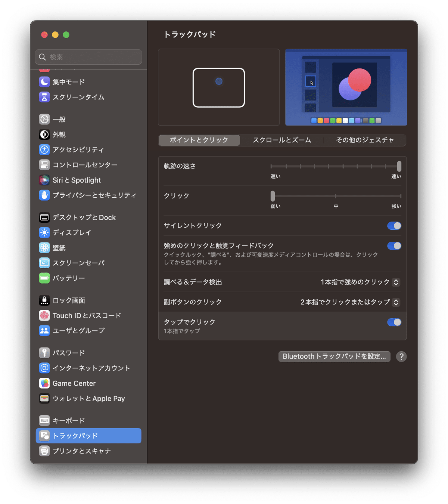The width and height of the screenshot is (448, 504).
Task: Click the トラックパッド page title
Action: click(x=190, y=34)
